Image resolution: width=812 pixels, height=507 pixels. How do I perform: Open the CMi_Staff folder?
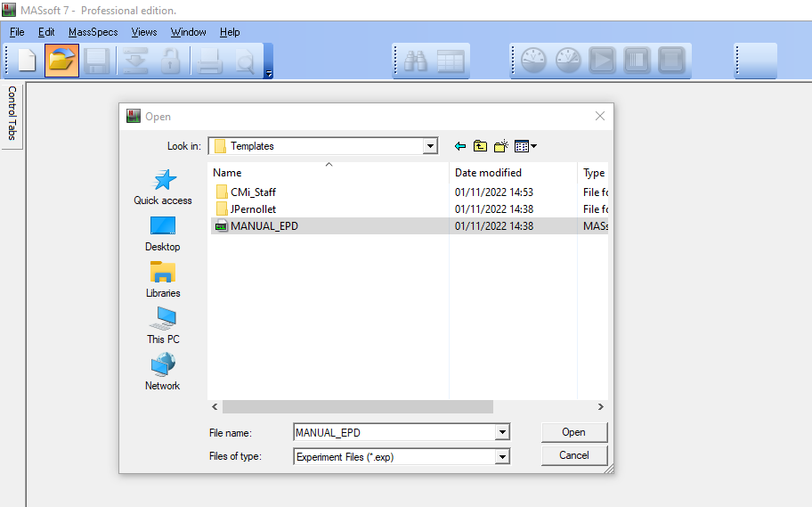click(x=253, y=192)
